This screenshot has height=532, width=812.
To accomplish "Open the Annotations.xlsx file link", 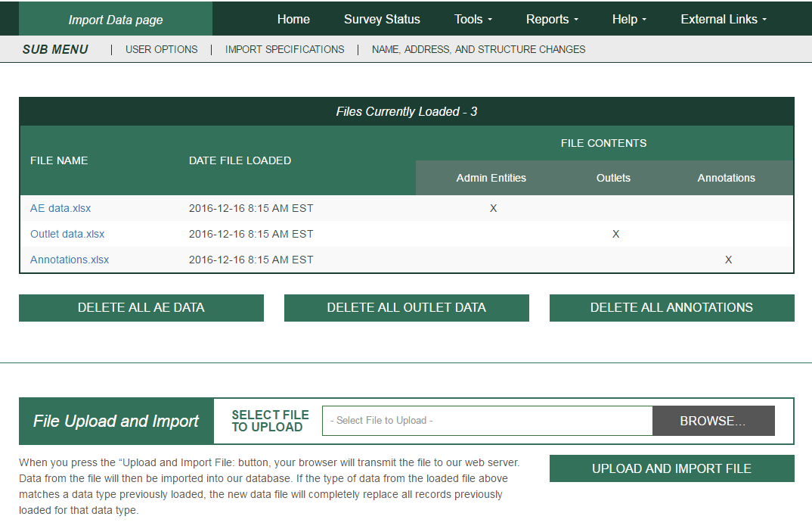I will click(x=70, y=260).
